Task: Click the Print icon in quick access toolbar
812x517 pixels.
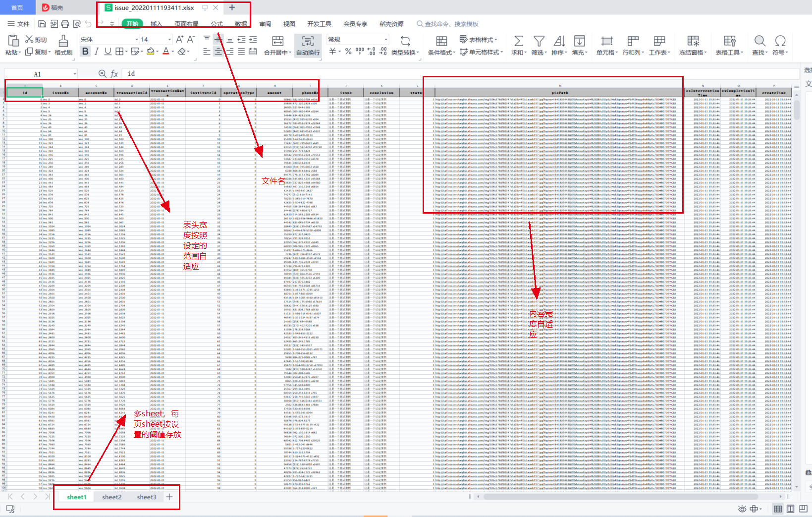Action: tap(65, 24)
